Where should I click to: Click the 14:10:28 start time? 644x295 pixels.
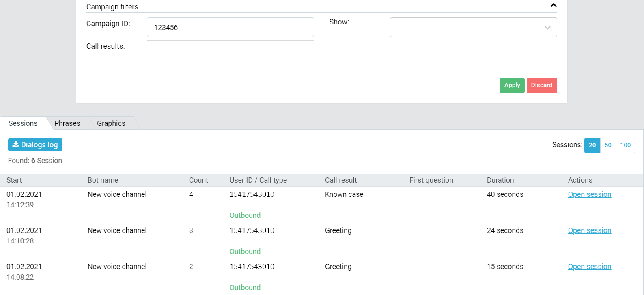[20, 241]
